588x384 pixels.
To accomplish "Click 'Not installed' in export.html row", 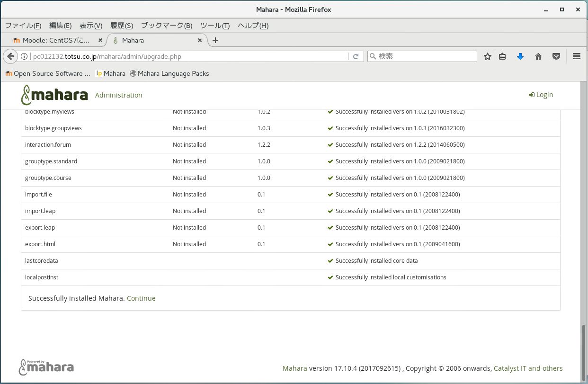I will 189,244.
